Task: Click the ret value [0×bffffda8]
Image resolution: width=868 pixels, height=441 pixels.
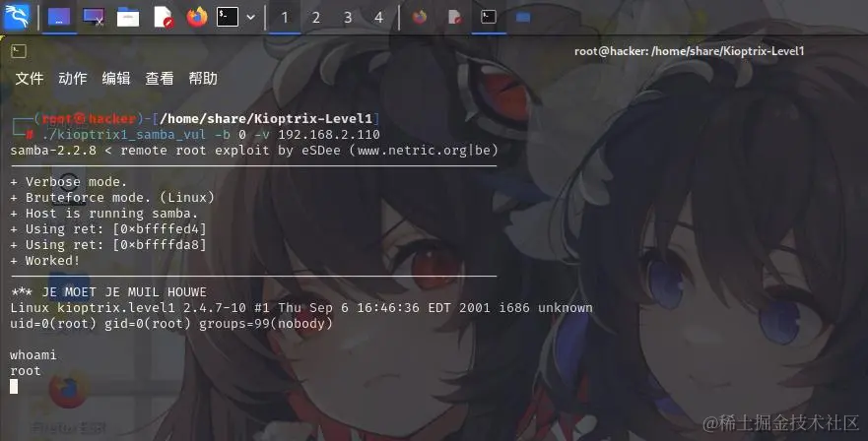Action: click(160, 244)
